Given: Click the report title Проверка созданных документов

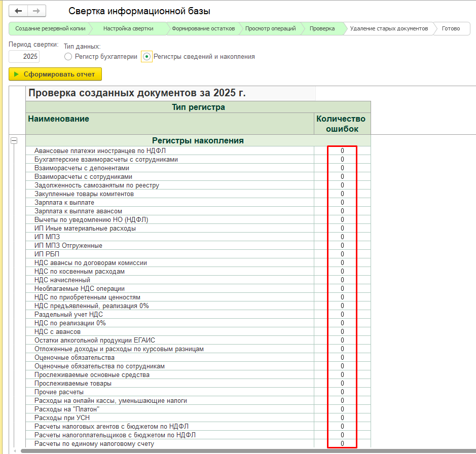Looking at the screenshot, I should (137, 93).
